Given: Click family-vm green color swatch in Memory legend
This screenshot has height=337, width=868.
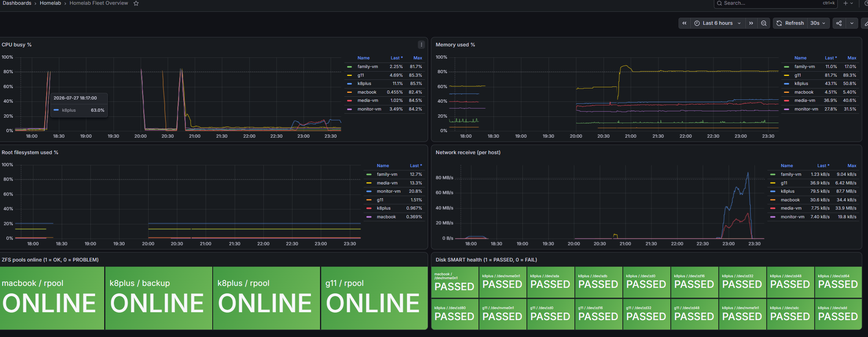Looking at the screenshot, I should tap(786, 67).
